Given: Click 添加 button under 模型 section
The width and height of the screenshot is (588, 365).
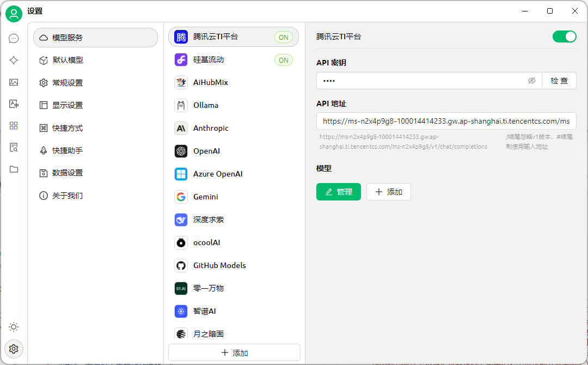Looking at the screenshot, I should point(389,192).
